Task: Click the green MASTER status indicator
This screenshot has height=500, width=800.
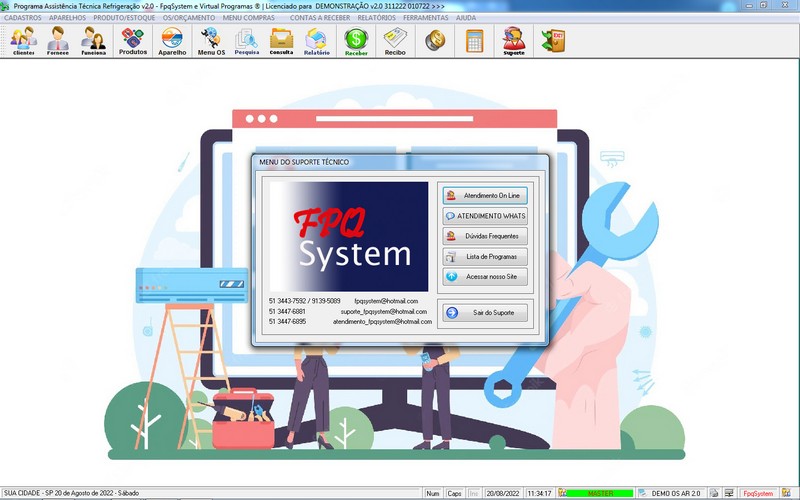Action: [600, 493]
